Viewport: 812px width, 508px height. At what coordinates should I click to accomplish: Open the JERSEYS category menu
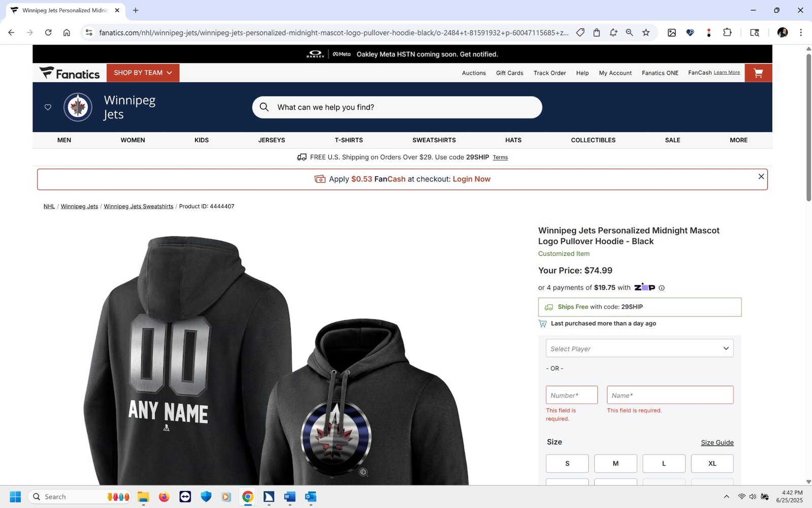click(x=272, y=140)
